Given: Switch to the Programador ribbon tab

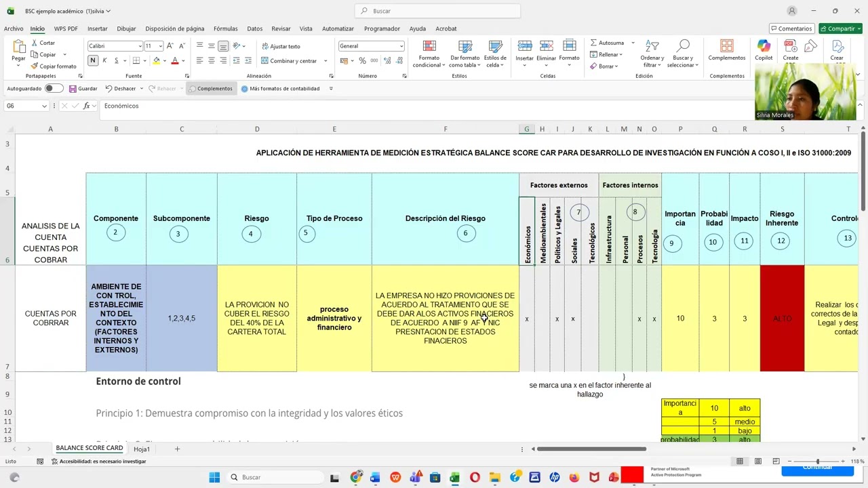Looking at the screenshot, I should (382, 28).
